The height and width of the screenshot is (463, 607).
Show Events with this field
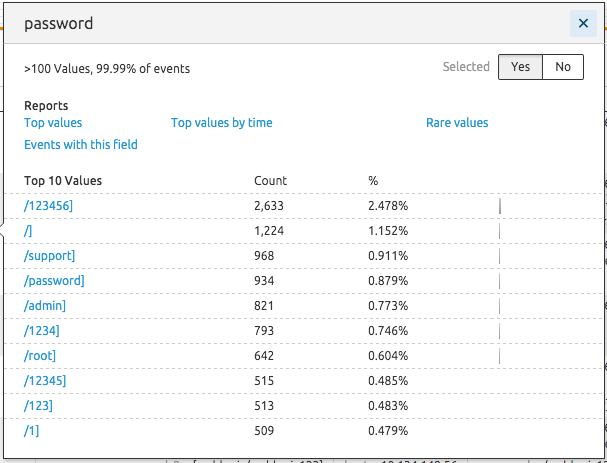point(81,144)
